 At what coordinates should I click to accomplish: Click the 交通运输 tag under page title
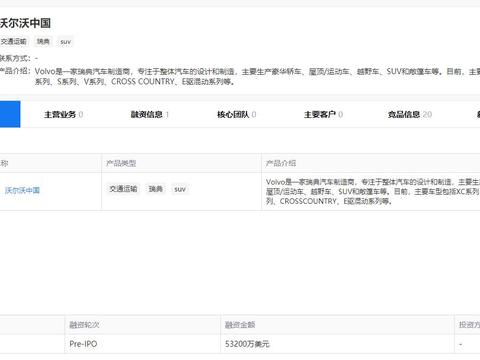click(x=13, y=42)
